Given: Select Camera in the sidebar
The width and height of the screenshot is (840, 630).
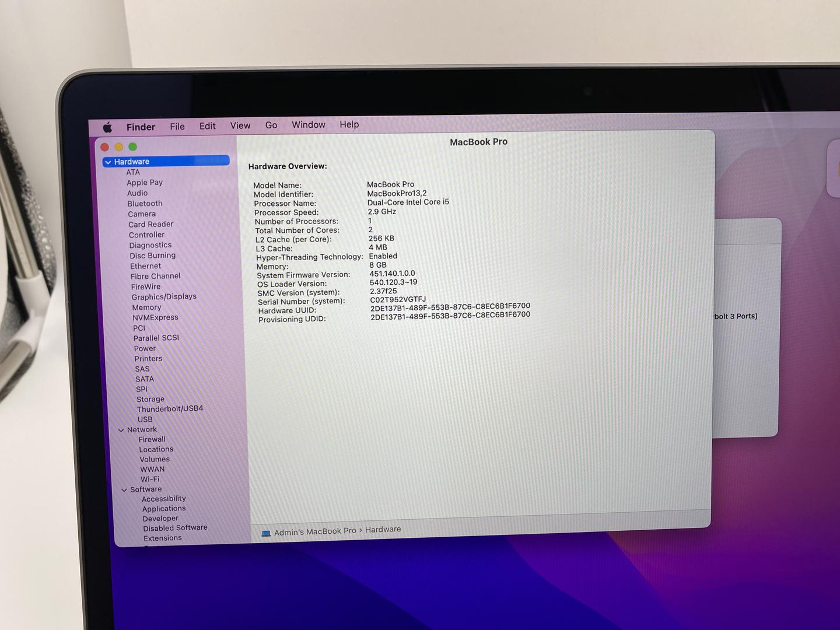Looking at the screenshot, I should coord(142,214).
